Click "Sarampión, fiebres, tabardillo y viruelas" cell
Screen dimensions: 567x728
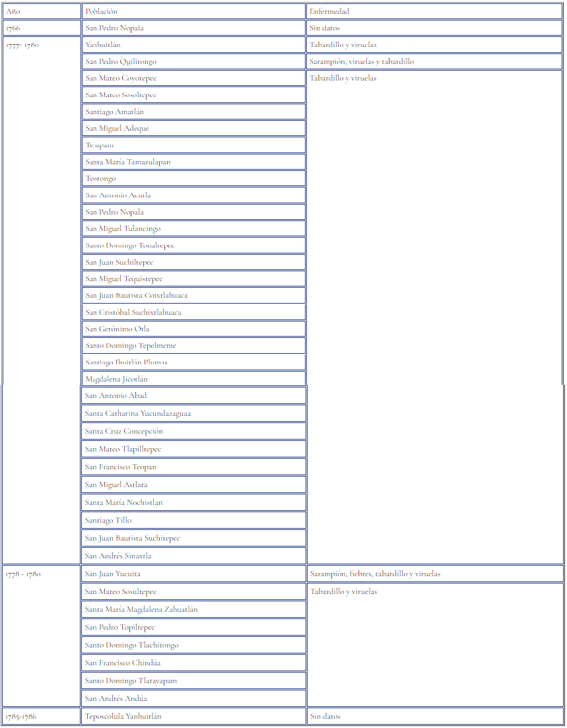(434, 574)
